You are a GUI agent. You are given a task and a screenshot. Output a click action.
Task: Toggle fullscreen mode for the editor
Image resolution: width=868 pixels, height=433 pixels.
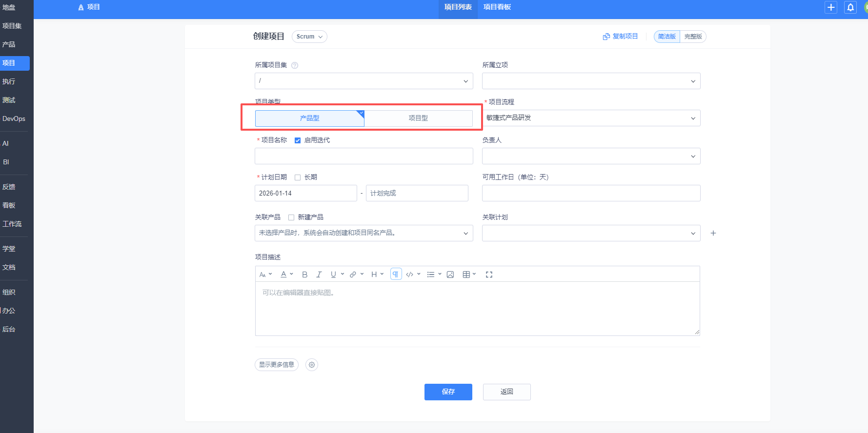coord(489,275)
